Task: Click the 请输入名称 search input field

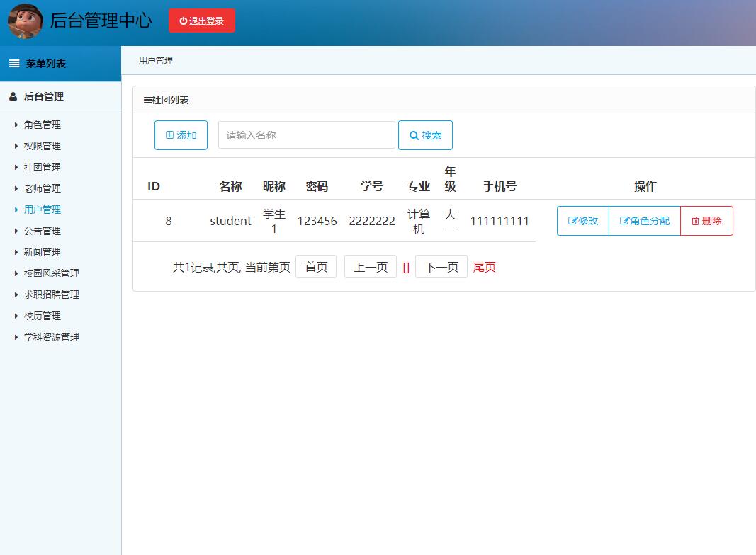Action: (306, 135)
